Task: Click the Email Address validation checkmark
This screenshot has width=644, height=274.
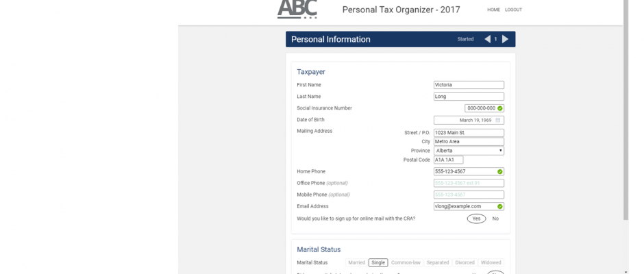Action: click(500, 206)
